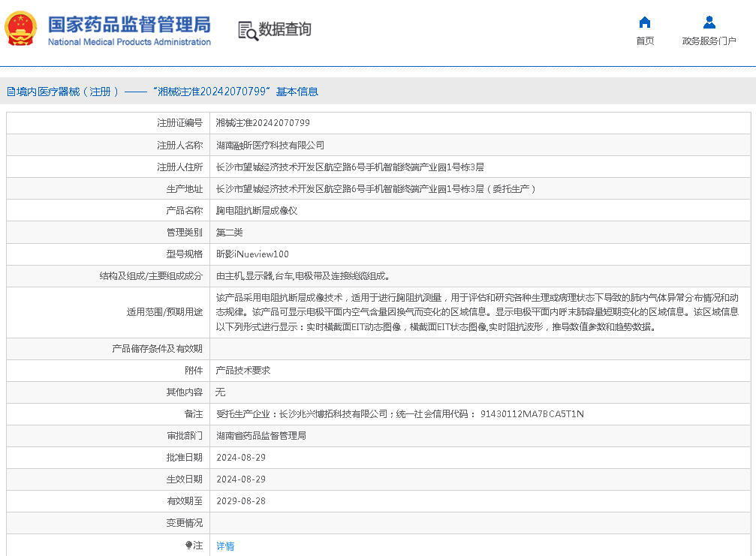The height and width of the screenshot is (556, 756).
Task: Click the national emblem logo
Action: pyautogui.click(x=20, y=29)
